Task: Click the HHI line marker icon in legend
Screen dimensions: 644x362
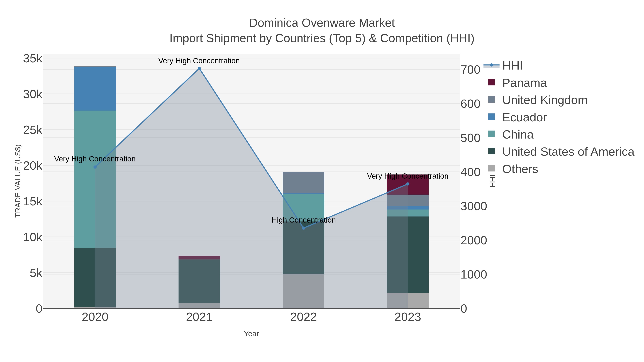Action: point(492,65)
